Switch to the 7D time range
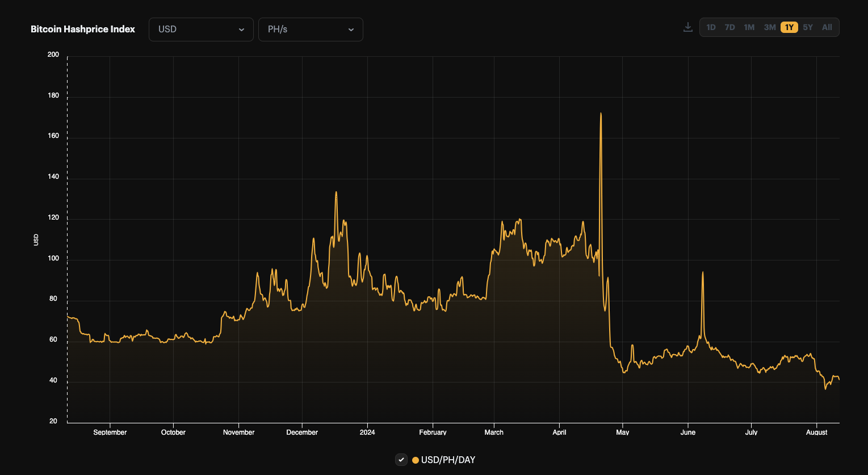The image size is (868, 475). tap(729, 27)
